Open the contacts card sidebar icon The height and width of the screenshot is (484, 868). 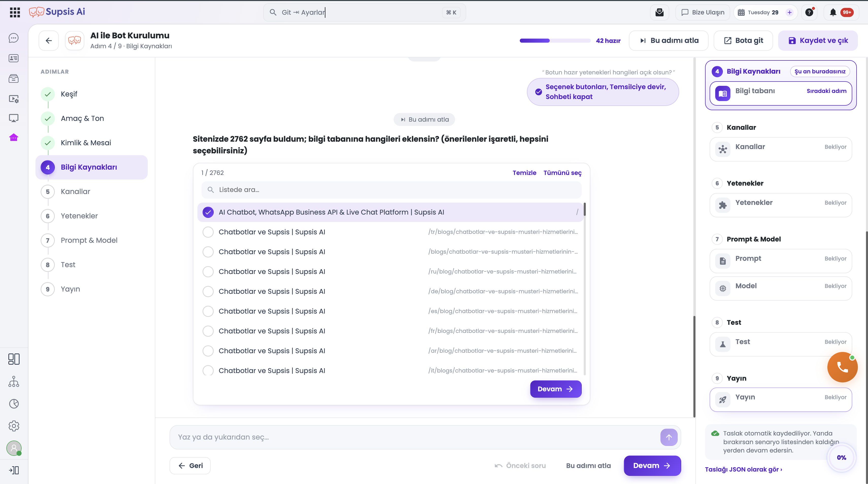click(13, 58)
